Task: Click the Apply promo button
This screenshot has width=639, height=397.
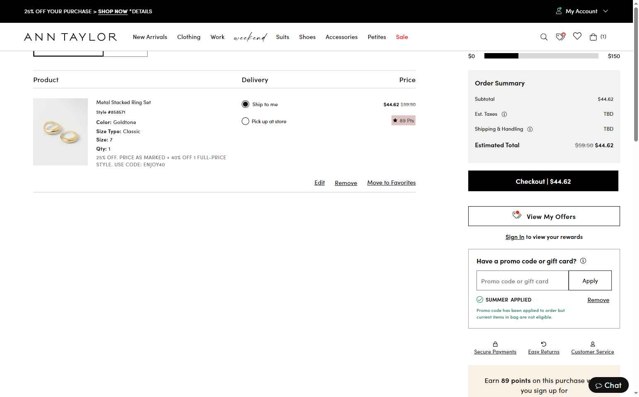Action: tap(590, 280)
